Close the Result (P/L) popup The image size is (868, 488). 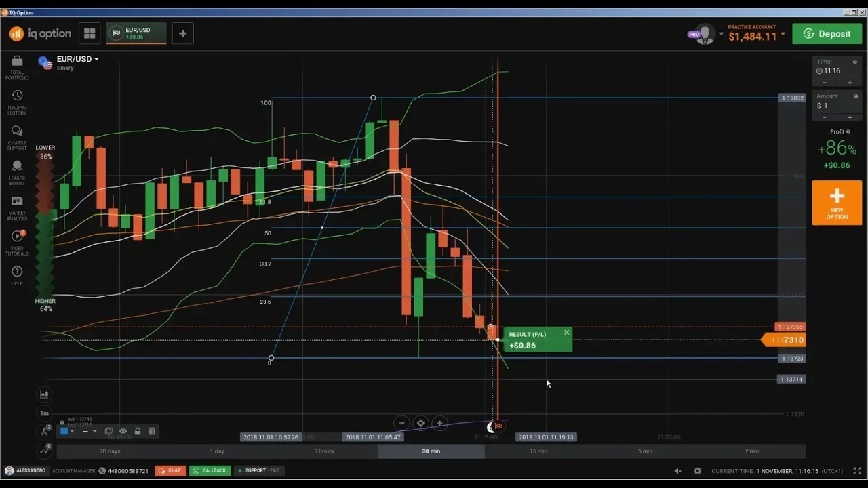[566, 333]
